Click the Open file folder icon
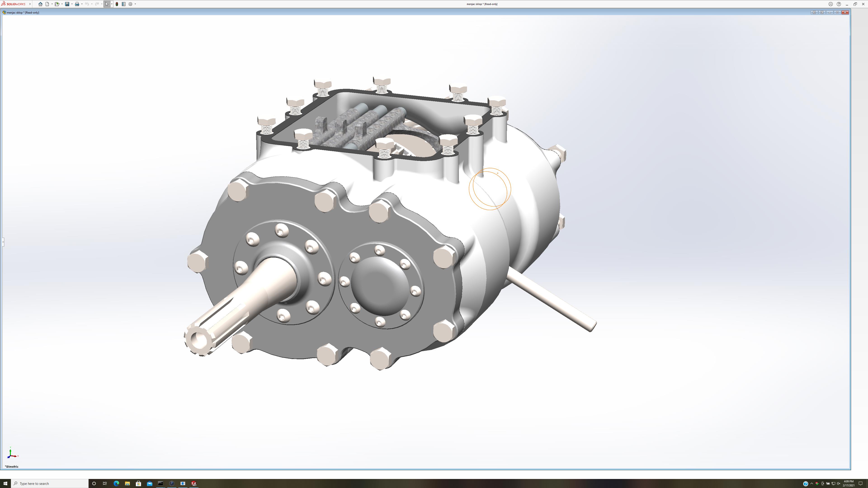The height and width of the screenshot is (488, 868). 57,4
